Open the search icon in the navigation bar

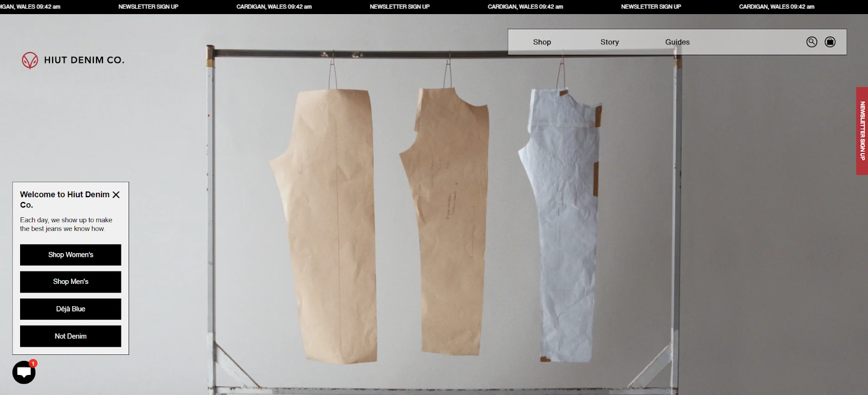[x=812, y=42]
